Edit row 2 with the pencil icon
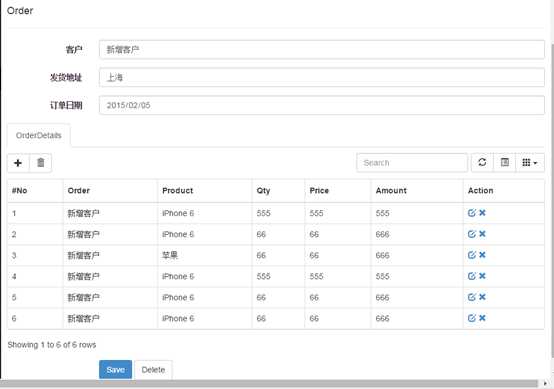554x389 pixels. pos(472,234)
